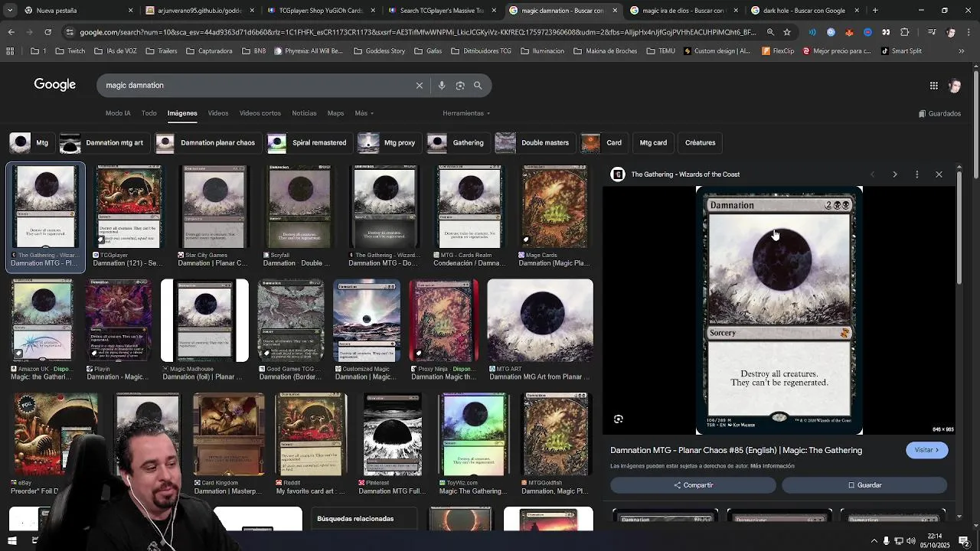Image resolution: width=980 pixels, height=551 pixels.
Task: Open FlexClip bookmark
Action: 778,51
